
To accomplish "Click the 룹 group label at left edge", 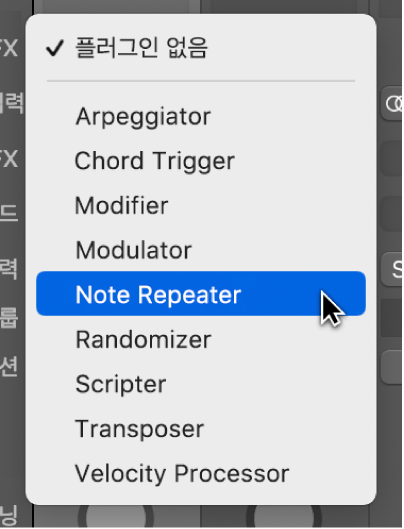I will tap(8, 318).
